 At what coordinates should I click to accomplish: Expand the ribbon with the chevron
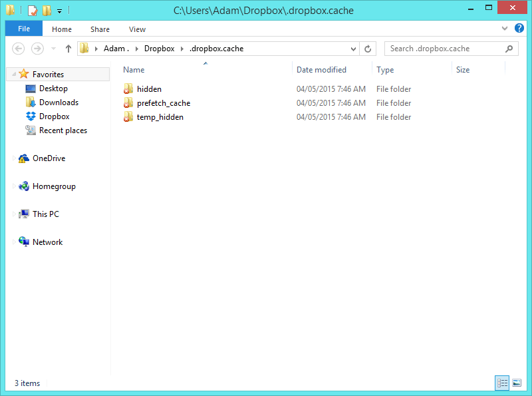(505, 29)
